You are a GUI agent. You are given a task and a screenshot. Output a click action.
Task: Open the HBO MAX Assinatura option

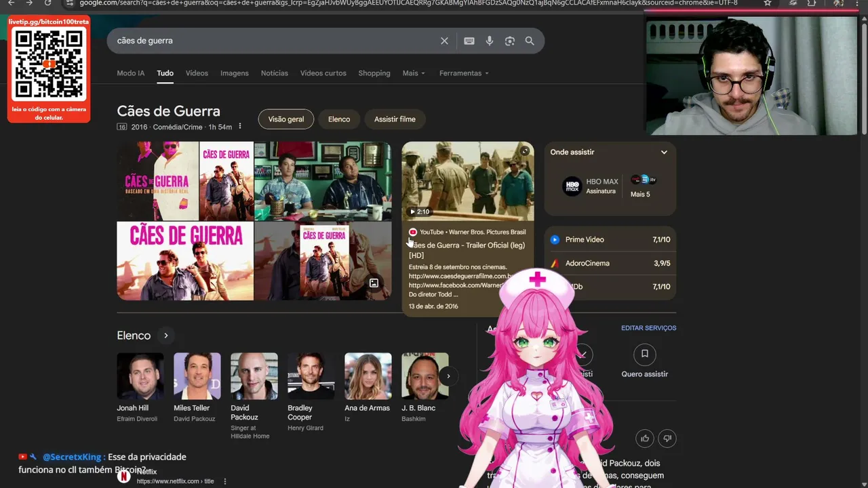pyautogui.click(x=591, y=186)
